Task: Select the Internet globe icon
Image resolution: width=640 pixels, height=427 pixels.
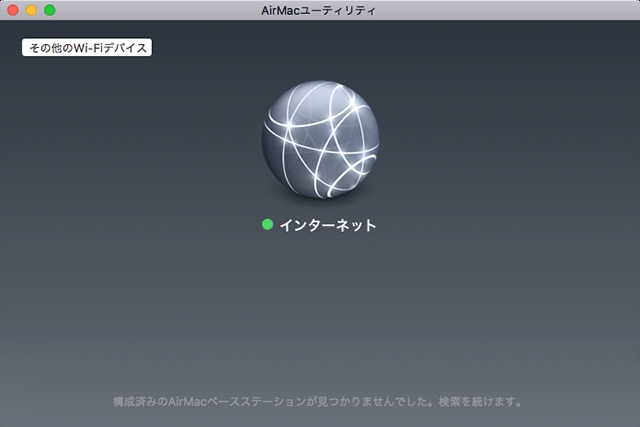Action: coord(320,140)
